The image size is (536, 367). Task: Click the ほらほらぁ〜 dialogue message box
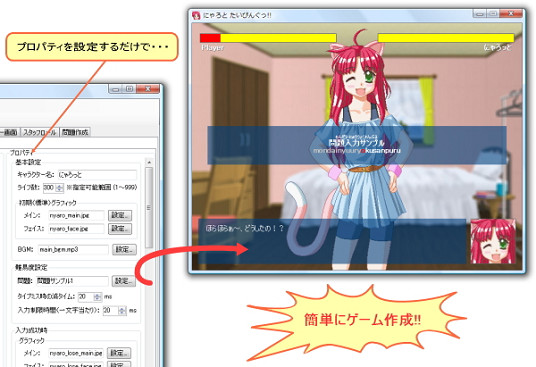click(x=332, y=241)
